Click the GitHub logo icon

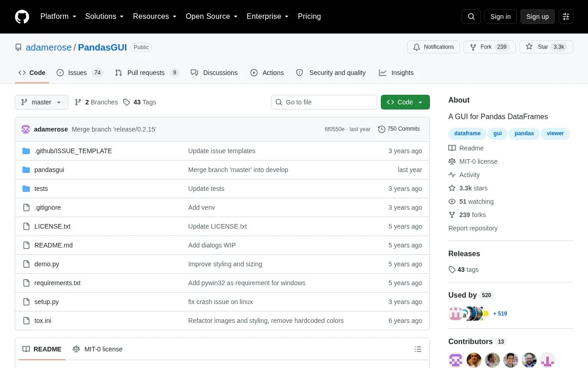pos(22,17)
